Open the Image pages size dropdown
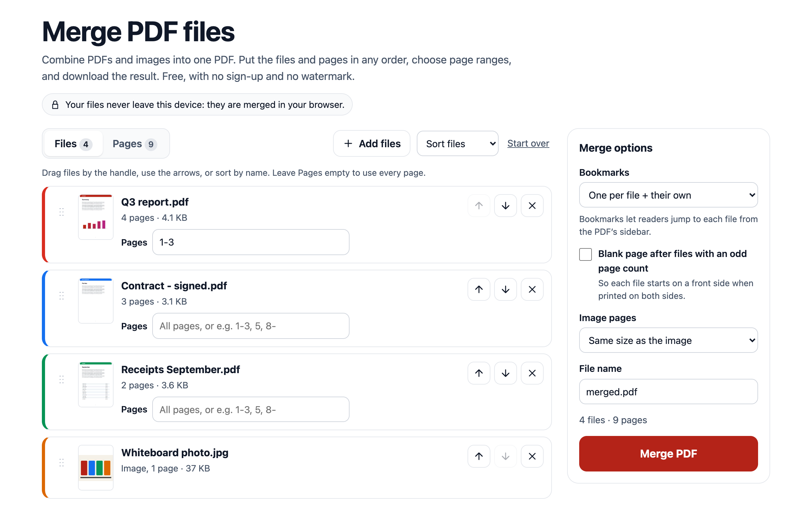 click(x=668, y=340)
